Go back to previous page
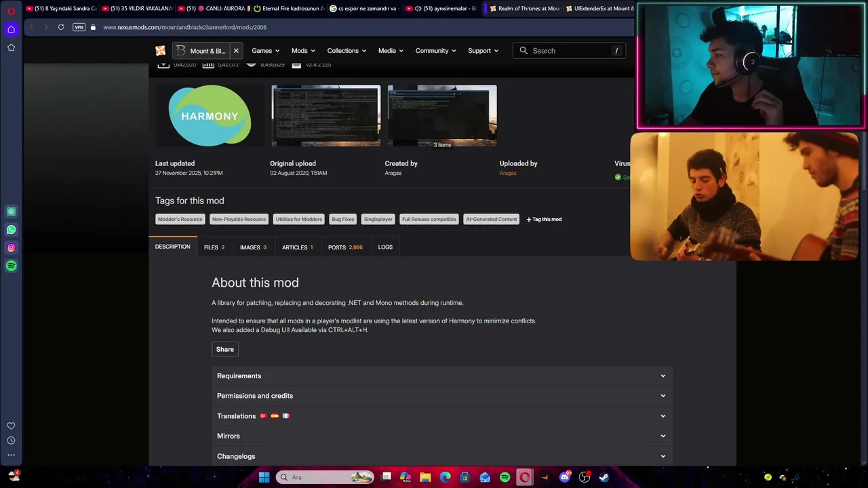Viewport: 868px width, 488px height. [x=31, y=27]
